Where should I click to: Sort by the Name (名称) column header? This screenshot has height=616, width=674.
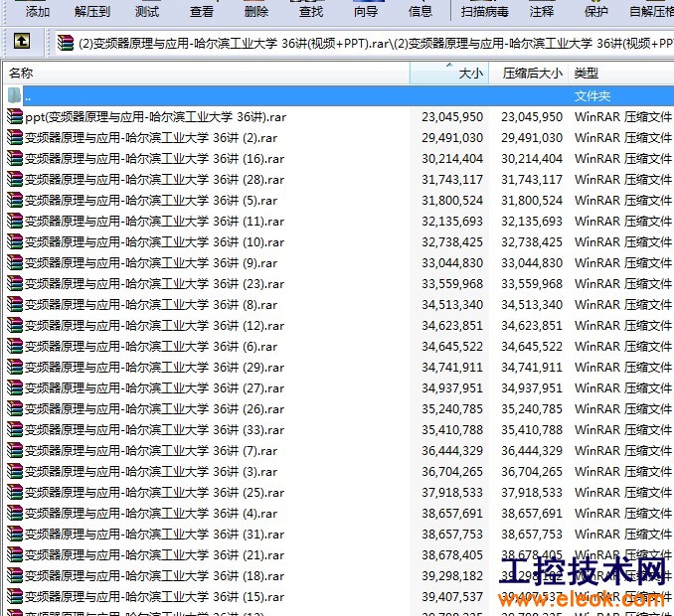tap(206, 74)
